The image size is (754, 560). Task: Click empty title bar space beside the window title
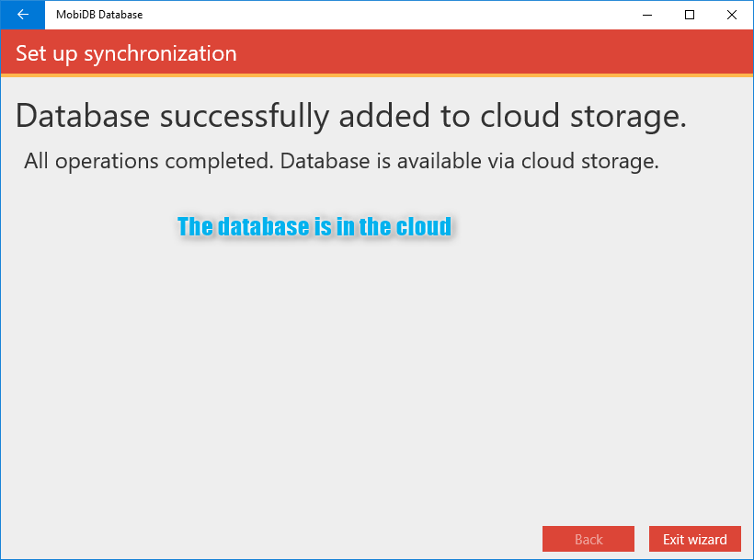point(384,15)
